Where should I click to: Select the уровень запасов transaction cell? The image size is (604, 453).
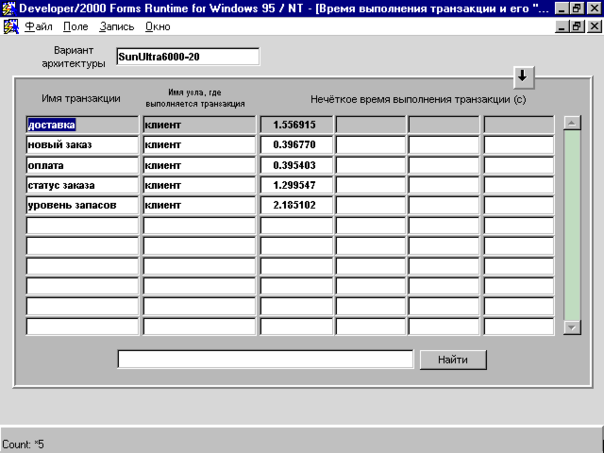[x=82, y=205]
